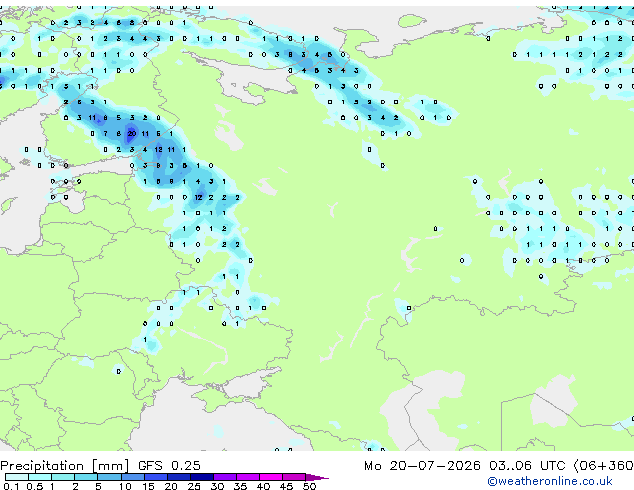The image size is (634, 490).
Task: Click the '03..06 UTC' time label
Action: point(526,466)
